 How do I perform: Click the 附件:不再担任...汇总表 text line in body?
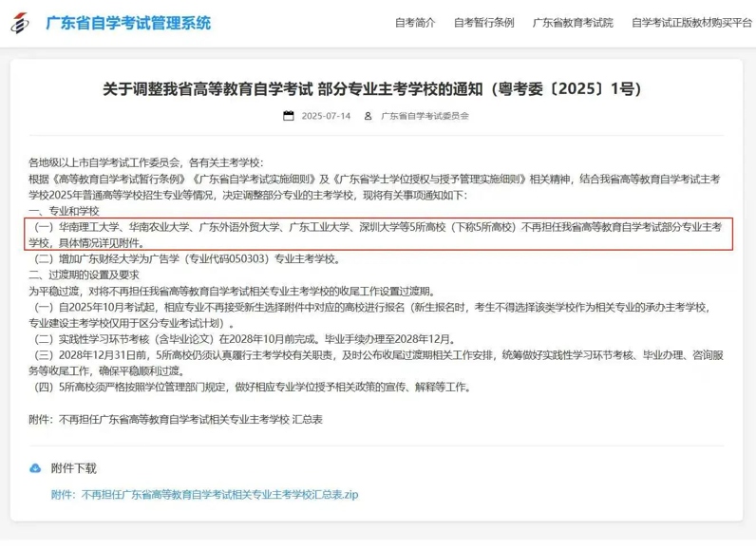tap(176, 419)
